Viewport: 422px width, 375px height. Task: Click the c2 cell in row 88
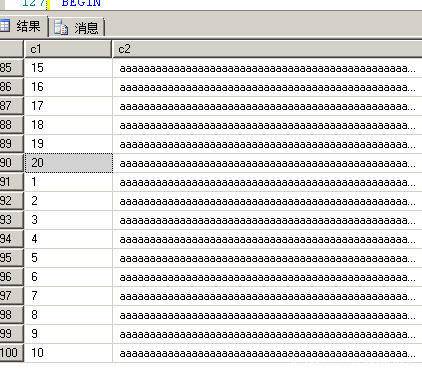click(x=267, y=125)
